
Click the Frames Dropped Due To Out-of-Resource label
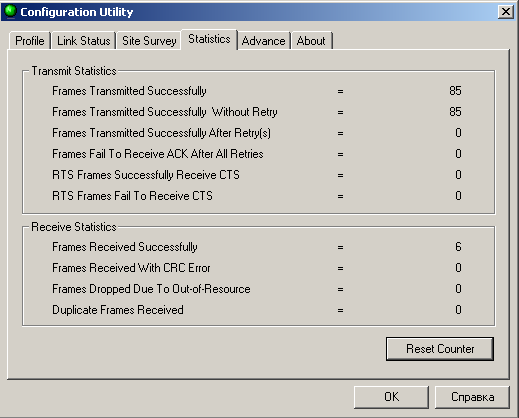(x=151, y=289)
